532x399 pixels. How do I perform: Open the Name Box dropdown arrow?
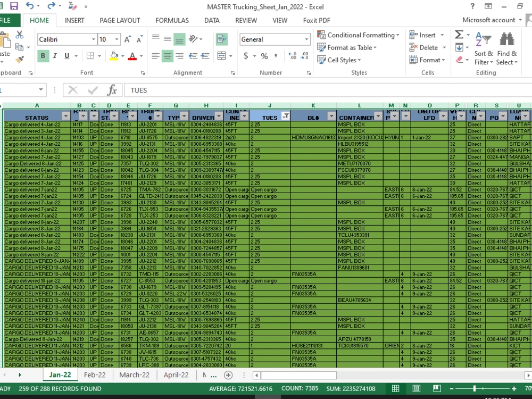(x=41, y=90)
